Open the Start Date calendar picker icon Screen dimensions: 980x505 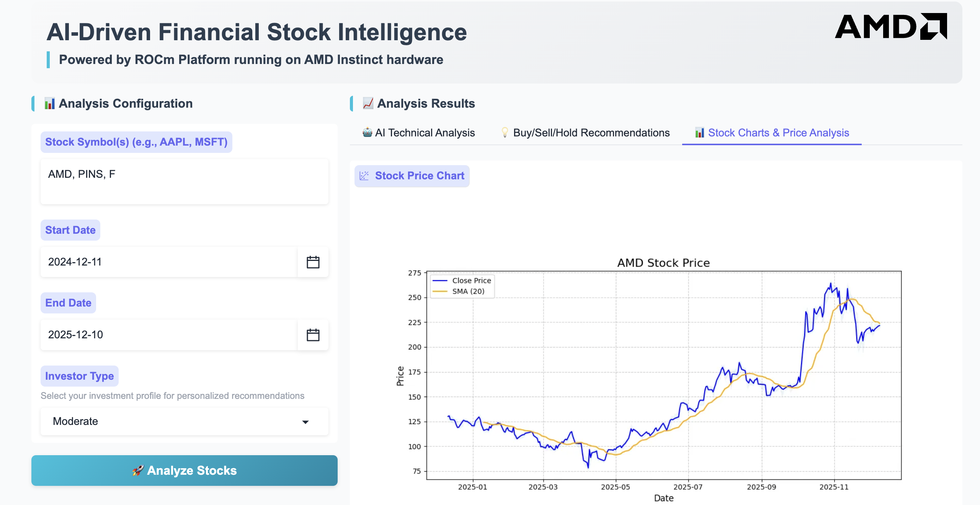[313, 262]
